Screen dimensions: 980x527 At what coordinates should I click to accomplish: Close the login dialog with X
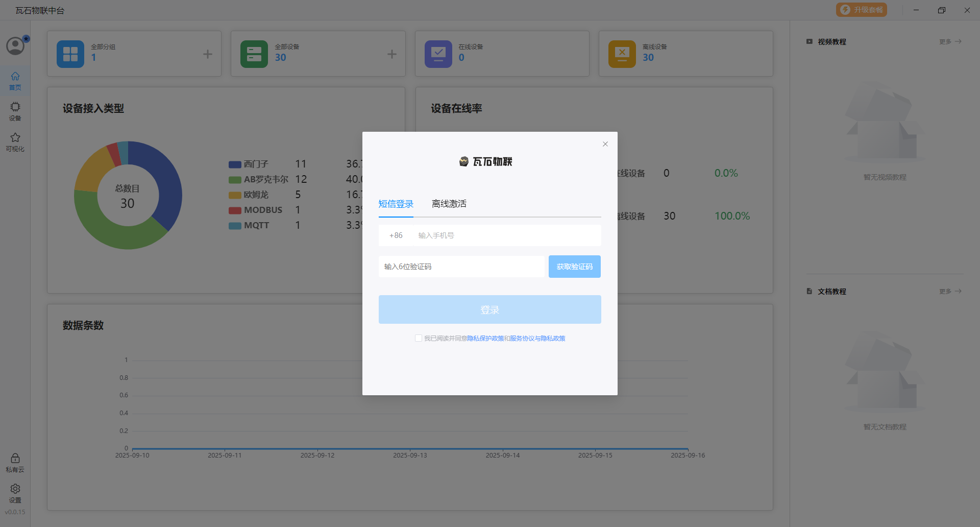[605, 144]
